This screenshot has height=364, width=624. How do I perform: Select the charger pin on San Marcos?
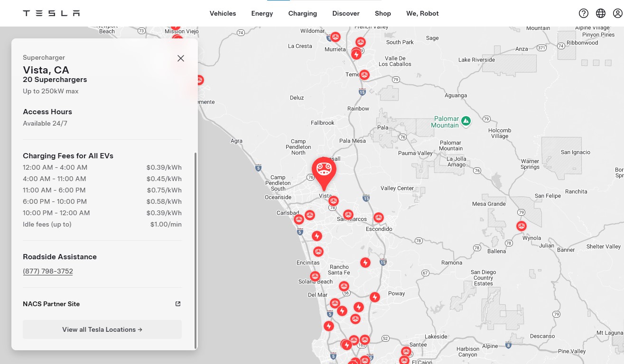pos(348,215)
